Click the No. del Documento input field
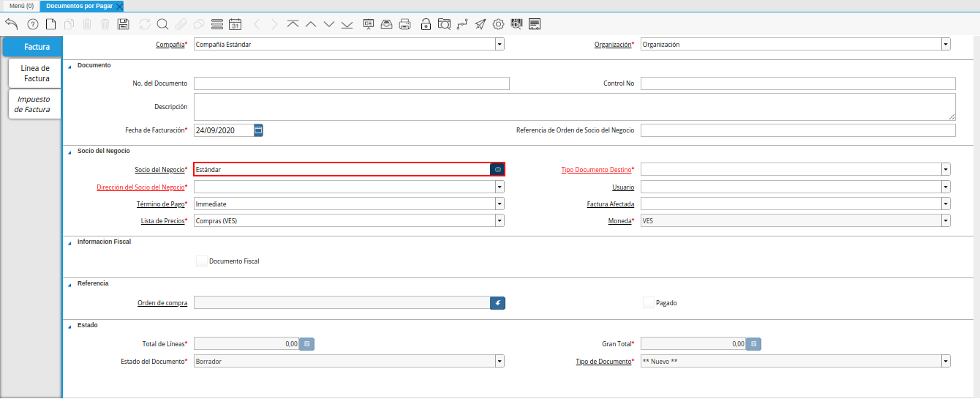 pos(351,83)
